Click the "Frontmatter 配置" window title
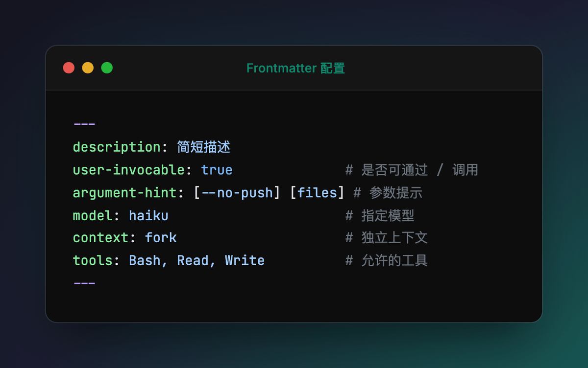 click(295, 68)
